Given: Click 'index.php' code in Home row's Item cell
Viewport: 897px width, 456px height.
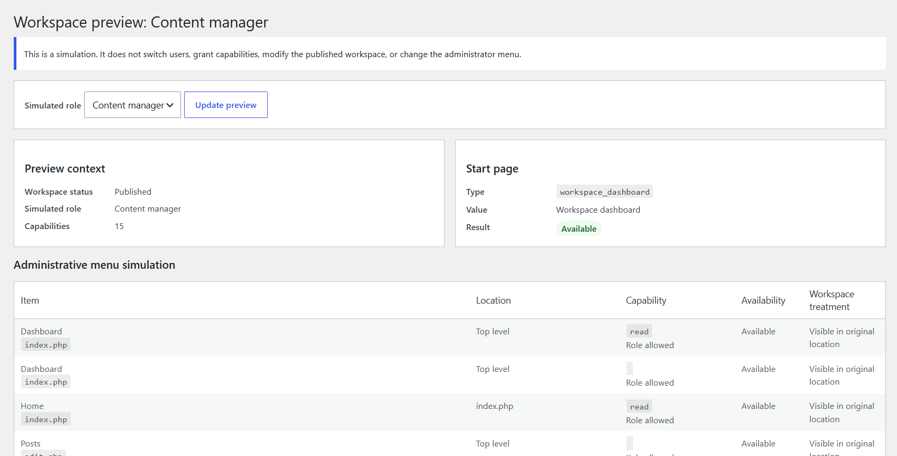Looking at the screenshot, I should coord(46,419).
